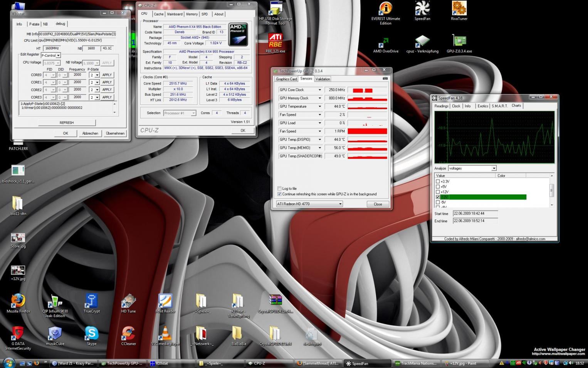Expand GPU Temperature sensor dropdown
Viewport: 588px width, 368px height.
point(319,106)
